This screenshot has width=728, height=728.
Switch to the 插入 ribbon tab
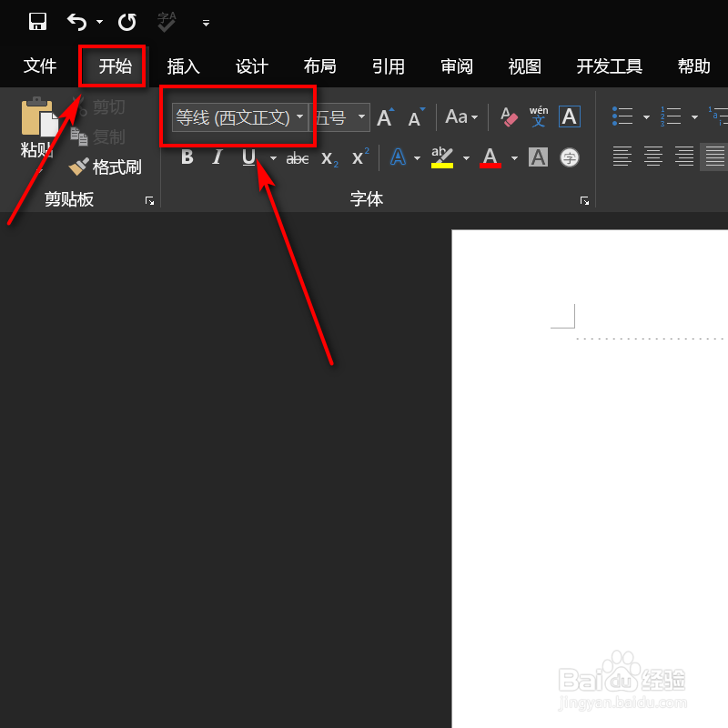click(x=183, y=66)
